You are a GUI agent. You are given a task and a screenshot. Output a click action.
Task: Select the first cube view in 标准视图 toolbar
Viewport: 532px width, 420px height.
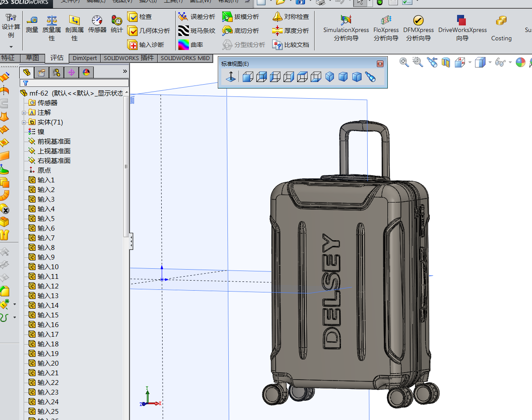[x=248, y=77]
